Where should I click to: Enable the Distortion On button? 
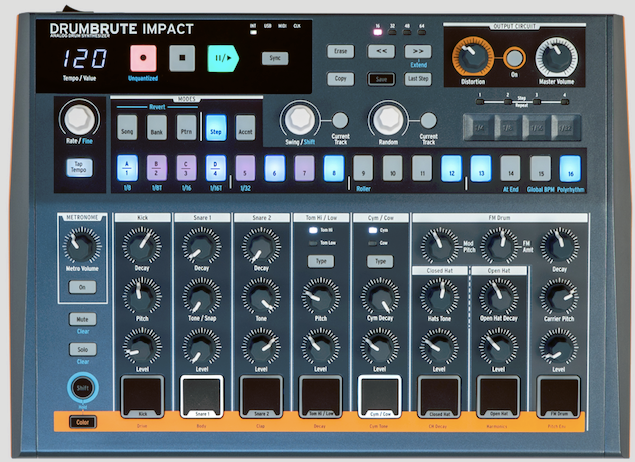click(514, 58)
